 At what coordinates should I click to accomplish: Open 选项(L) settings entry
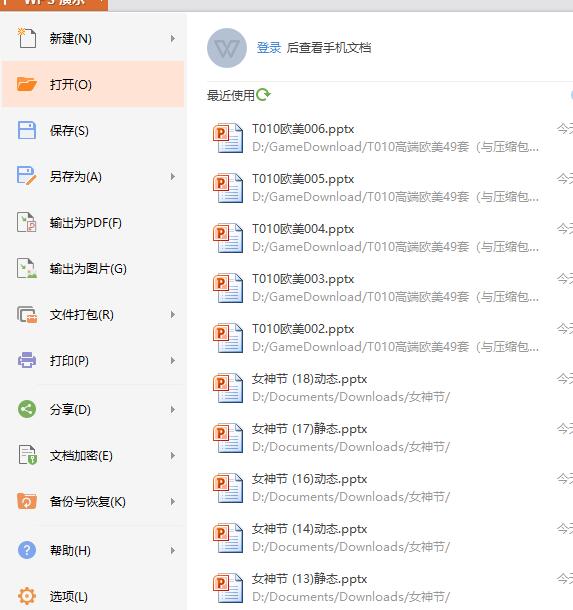click(93, 596)
